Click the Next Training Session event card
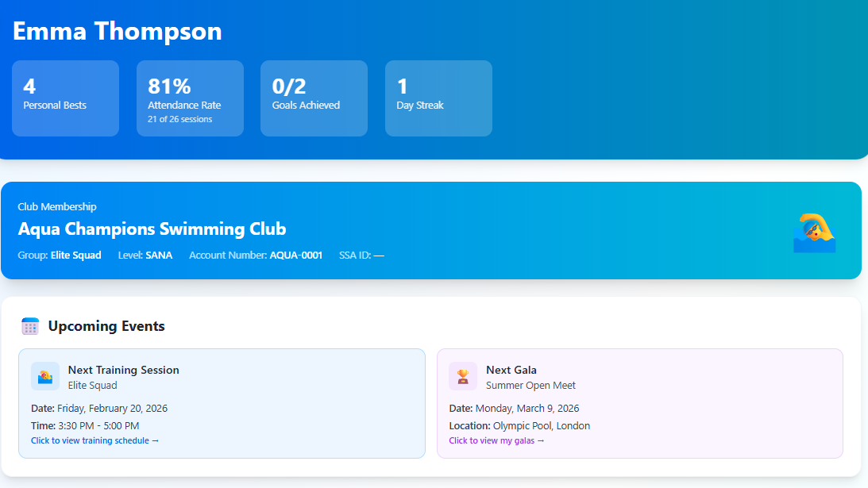Image resolution: width=868 pixels, height=488 pixels. click(222, 402)
